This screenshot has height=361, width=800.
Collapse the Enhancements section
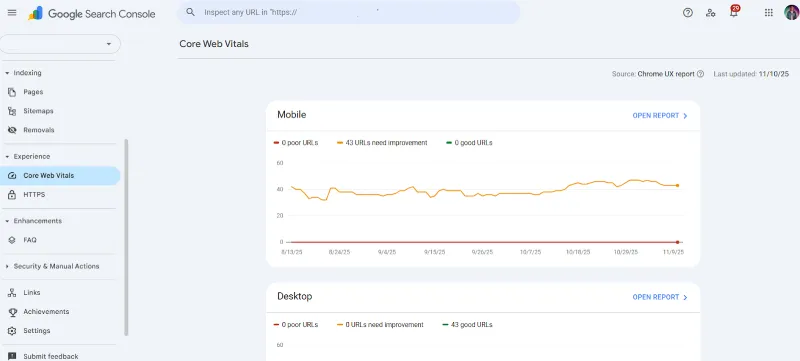click(7, 221)
